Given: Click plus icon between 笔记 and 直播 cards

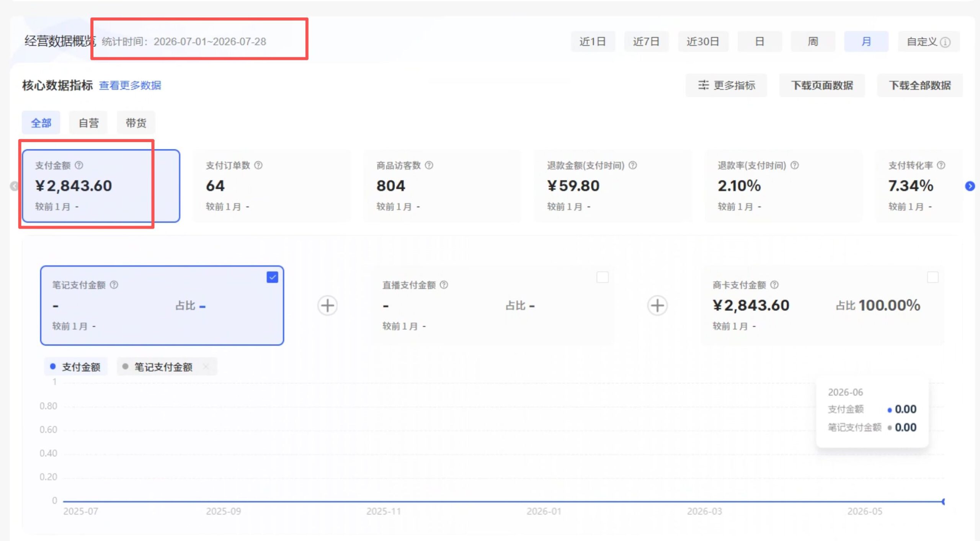Looking at the screenshot, I should click(327, 306).
